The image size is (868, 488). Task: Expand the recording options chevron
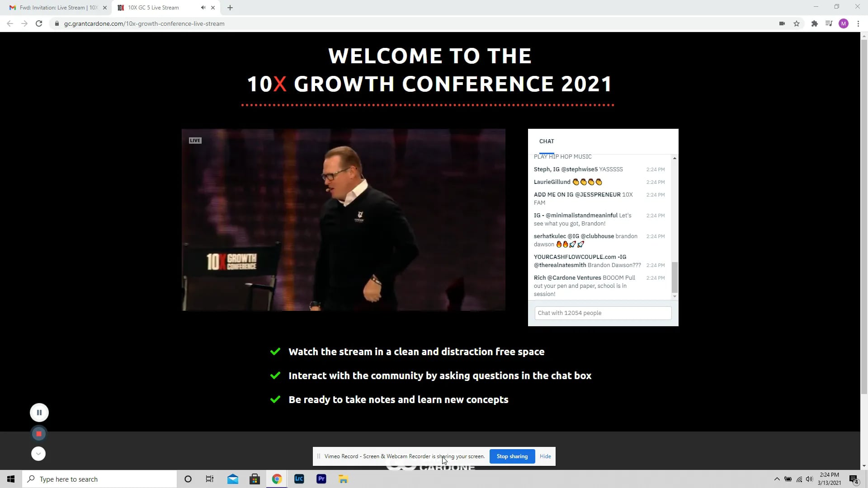38,453
